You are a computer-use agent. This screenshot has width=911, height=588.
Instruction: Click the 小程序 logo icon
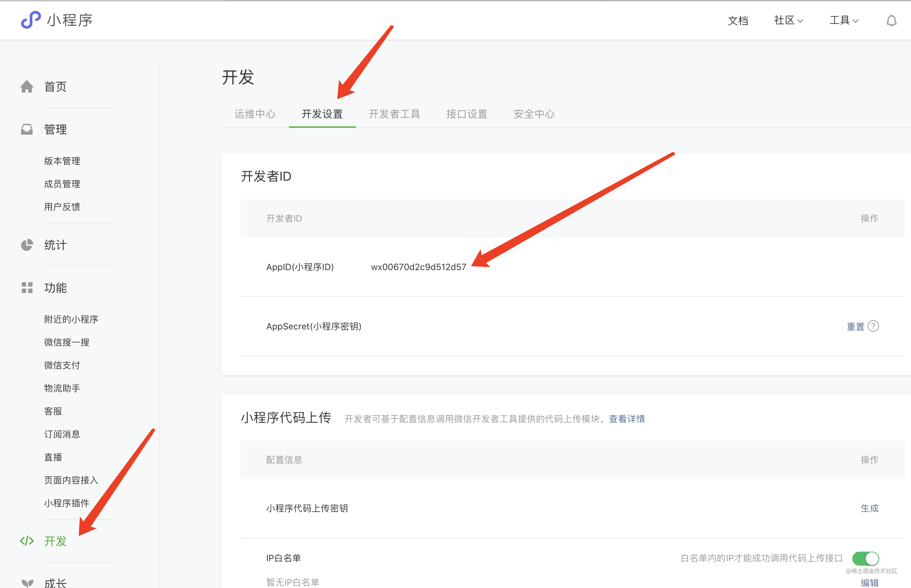(31, 19)
